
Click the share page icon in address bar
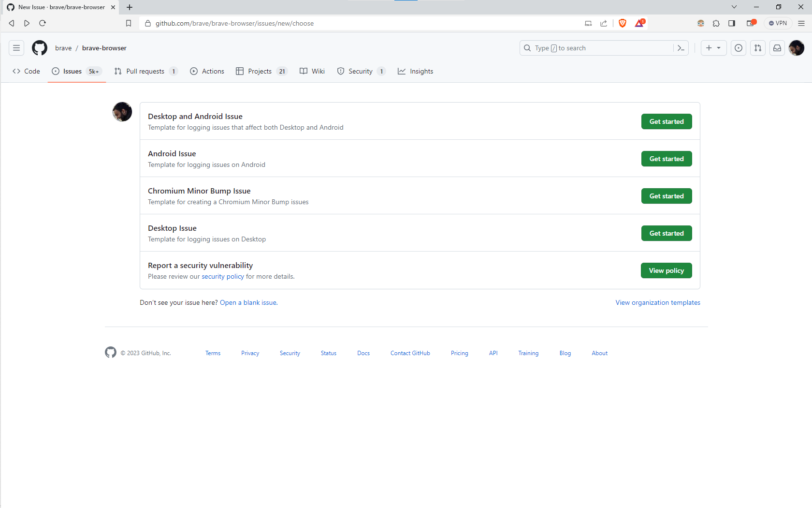pos(604,23)
